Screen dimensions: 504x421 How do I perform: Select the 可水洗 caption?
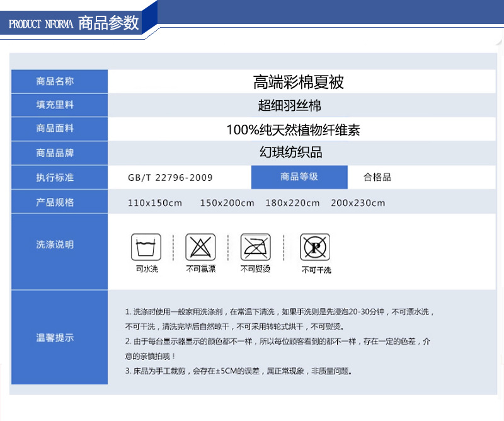(147, 269)
